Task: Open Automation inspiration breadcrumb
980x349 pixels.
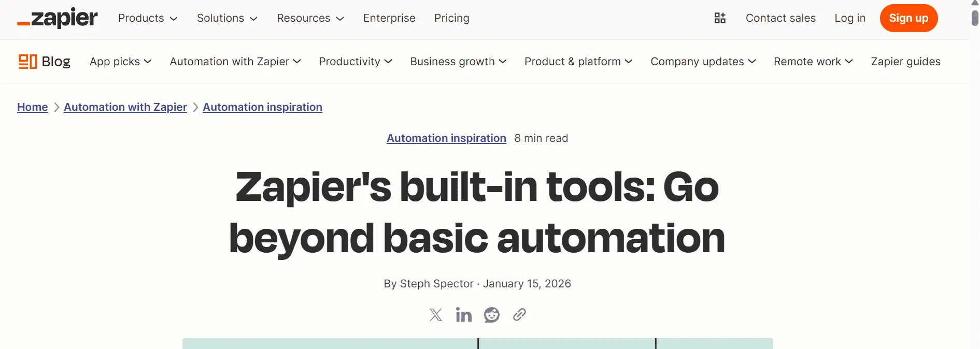Action: click(x=262, y=107)
